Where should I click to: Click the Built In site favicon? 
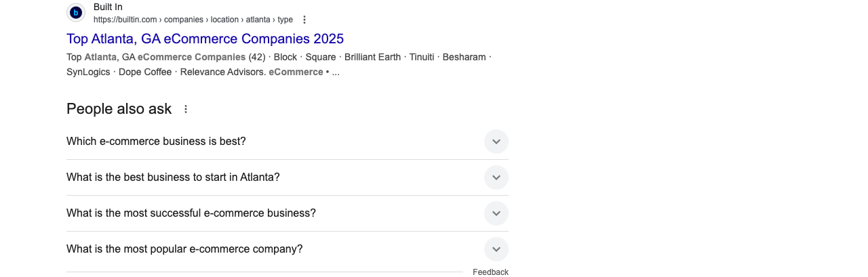click(x=76, y=12)
